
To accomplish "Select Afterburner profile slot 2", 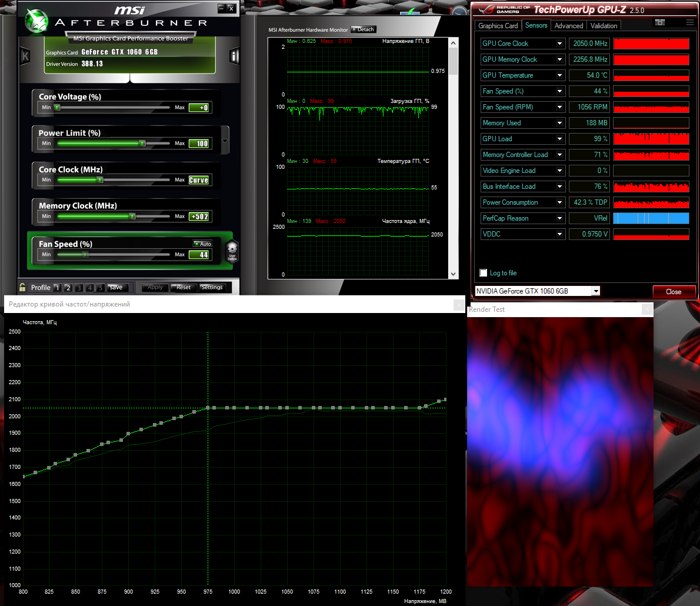I will 68,288.
